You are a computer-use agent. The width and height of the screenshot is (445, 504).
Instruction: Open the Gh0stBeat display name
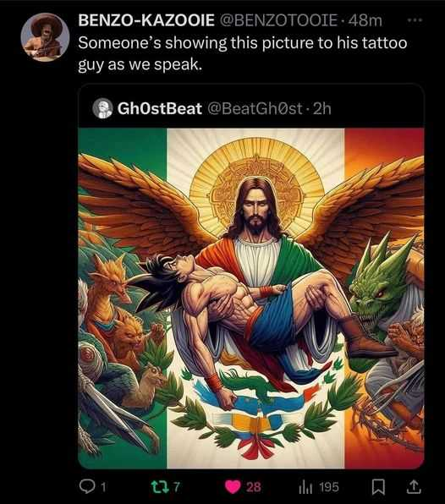(160, 108)
